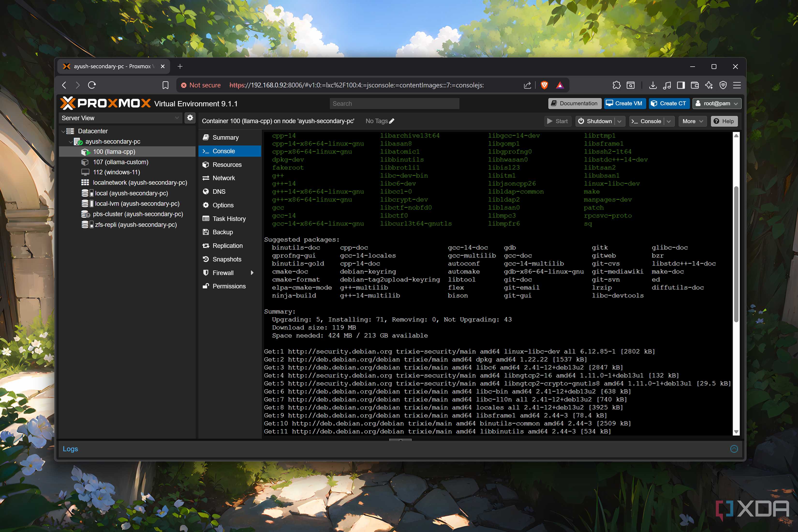This screenshot has width=798, height=532.
Task: Toggle the browser sidebar panel icon
Action: pos(681,85)
